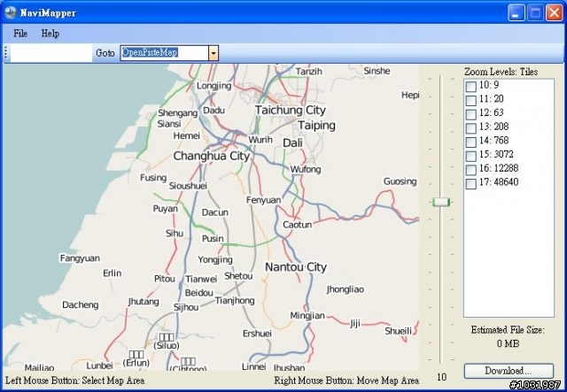Click the Yongjing map label
This screenshot has width=567, height=392.
click(x=214, y=259)
